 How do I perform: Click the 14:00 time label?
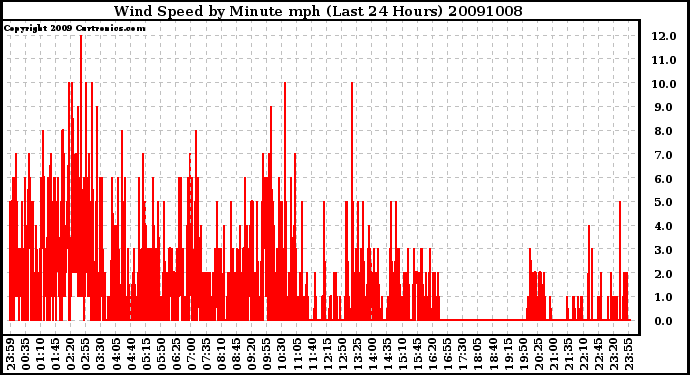pyautogui.click(x=372, y=355)
